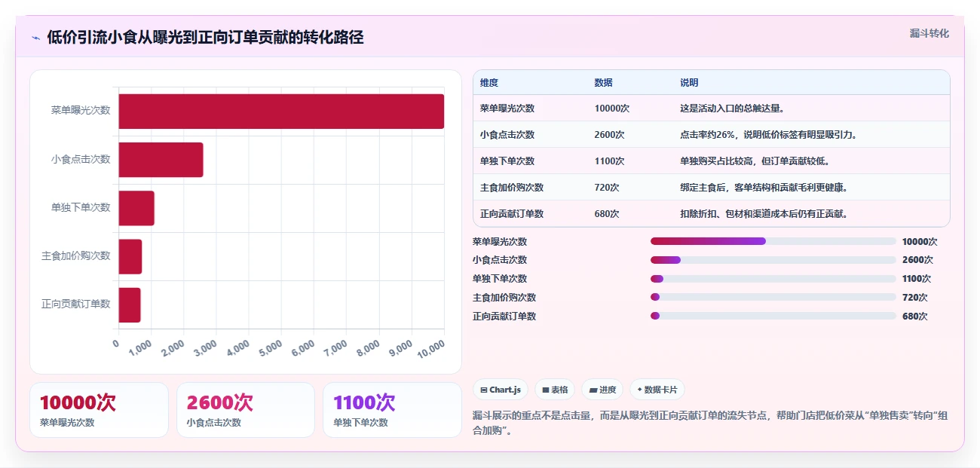
Task: Click the 720次 value beside the progress bar
Action: [915, 298]
